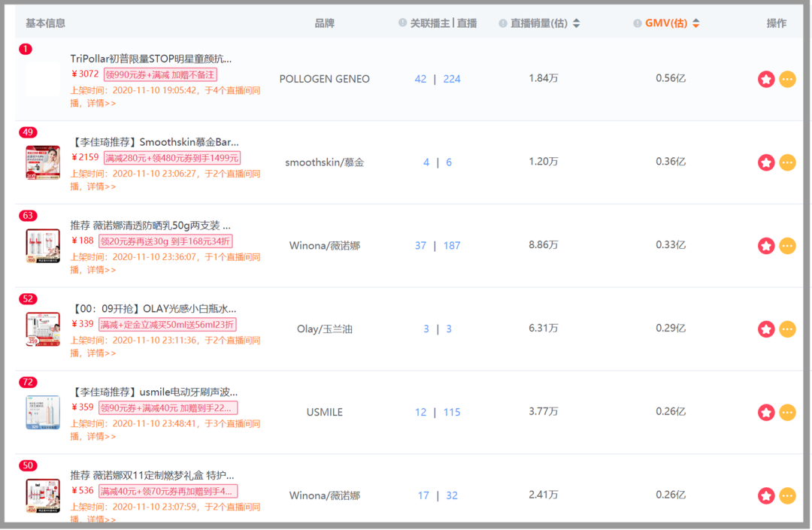Sort by 直播销量(估) using its arrows
Screen dimensions: 812x530
tap(577, 23)
